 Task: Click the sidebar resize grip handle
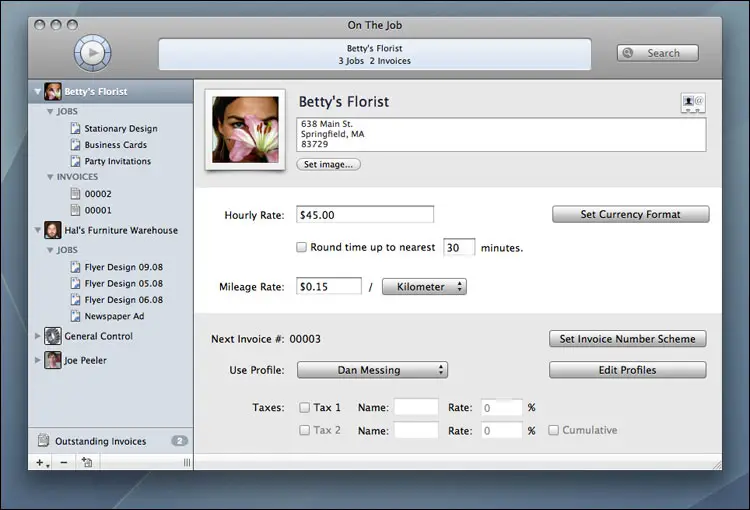[x=187, y=463]
